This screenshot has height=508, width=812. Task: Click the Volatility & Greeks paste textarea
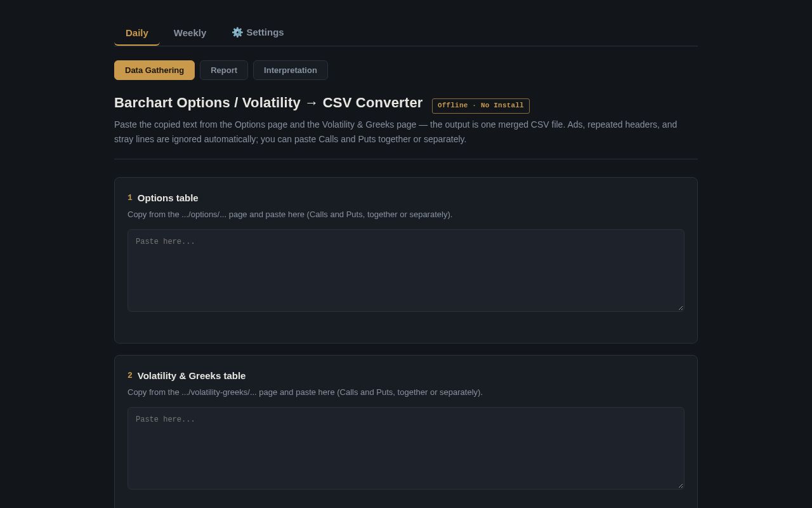point(406,448)
